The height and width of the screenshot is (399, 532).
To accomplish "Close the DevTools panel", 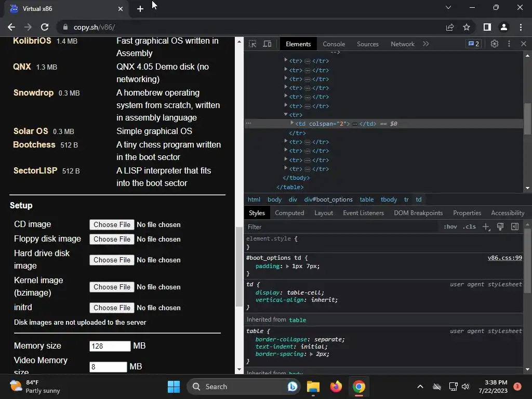I will point(524,44).
